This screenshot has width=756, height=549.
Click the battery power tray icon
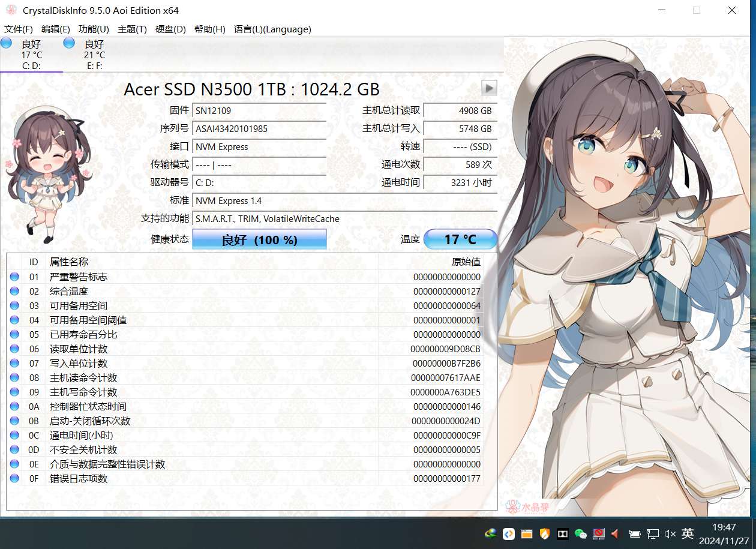click(634, 533)
